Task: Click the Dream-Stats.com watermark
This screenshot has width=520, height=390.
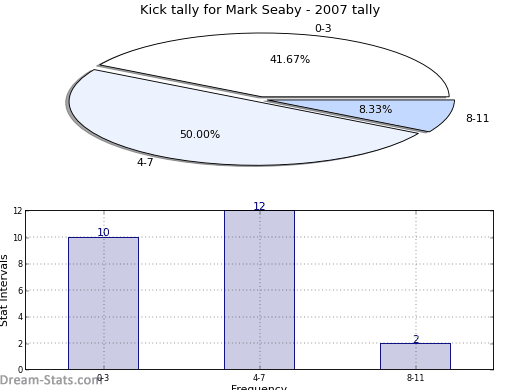Action: point(50,380)
